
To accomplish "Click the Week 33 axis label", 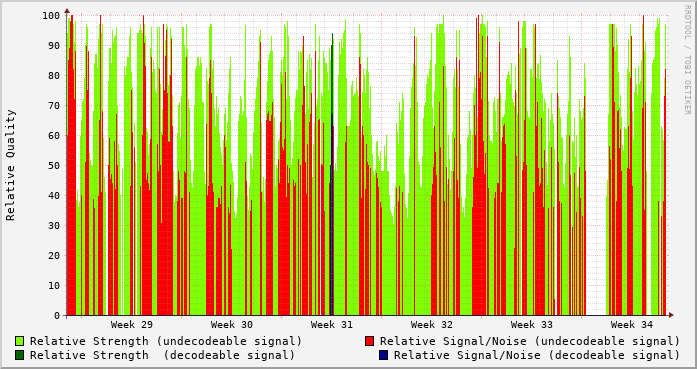I will (x=532, y=325).
